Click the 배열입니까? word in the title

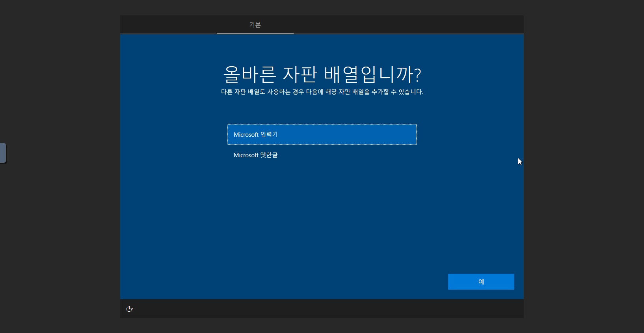[x=372, y=74]
